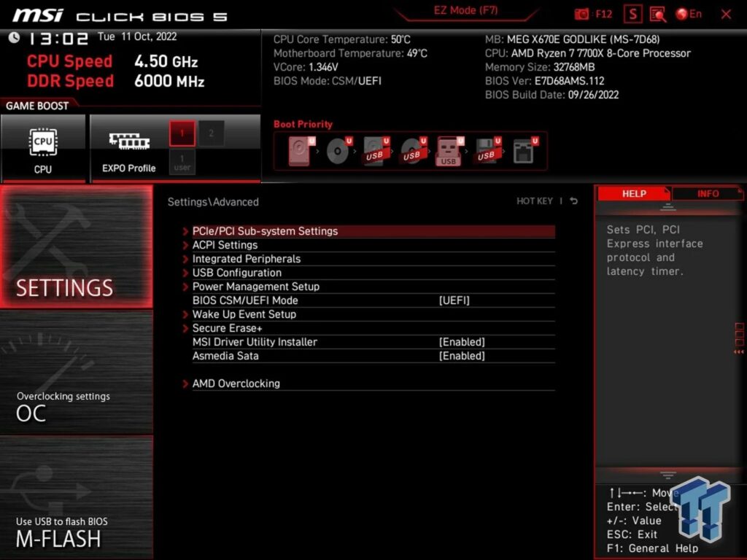Click the help panel top scroll handle
The width and height of the screenshot is (747, 560).
click(668, 207)
